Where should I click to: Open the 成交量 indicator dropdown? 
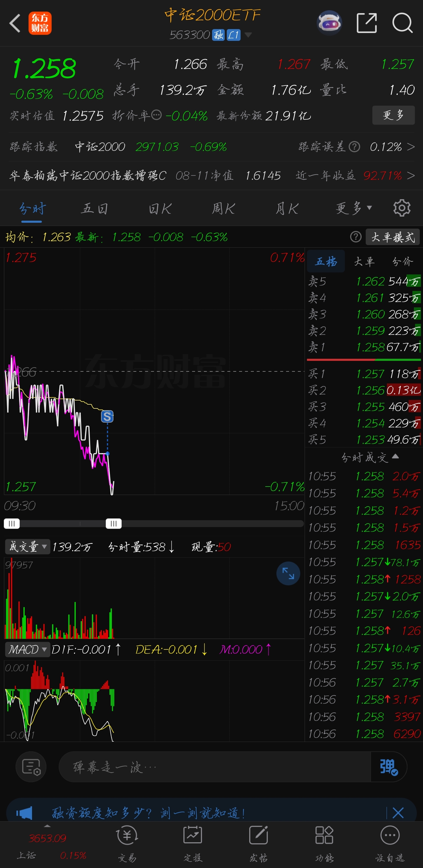point(28,547)
